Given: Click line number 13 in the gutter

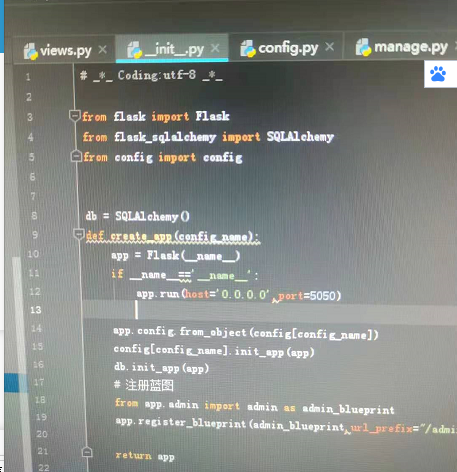Looking at the screenshot, I should [x=36, y=310].
